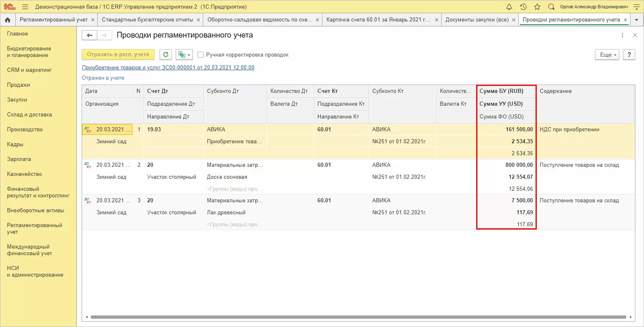
Task: Open favorites star icon
Action: (537, 7)
